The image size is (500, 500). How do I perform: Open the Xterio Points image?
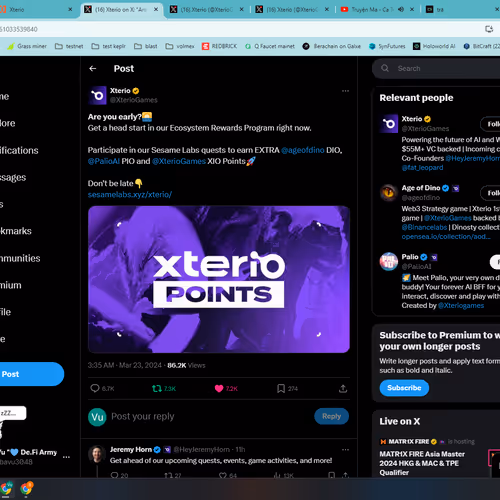219,279
